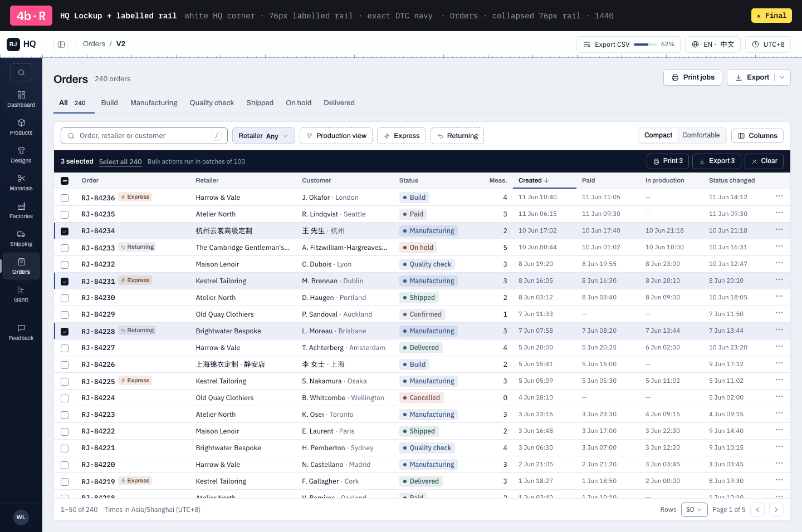Go to the previous page of orders
This screenshot has width=802, height=532.
tap(757, 510)
